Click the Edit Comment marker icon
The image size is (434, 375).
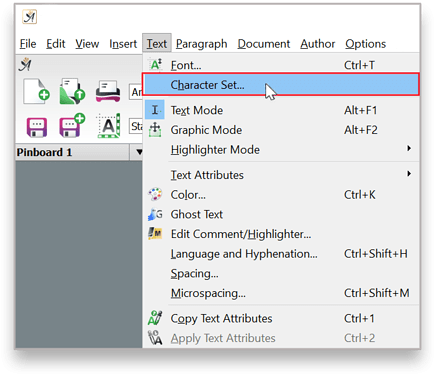coord(155,234)
